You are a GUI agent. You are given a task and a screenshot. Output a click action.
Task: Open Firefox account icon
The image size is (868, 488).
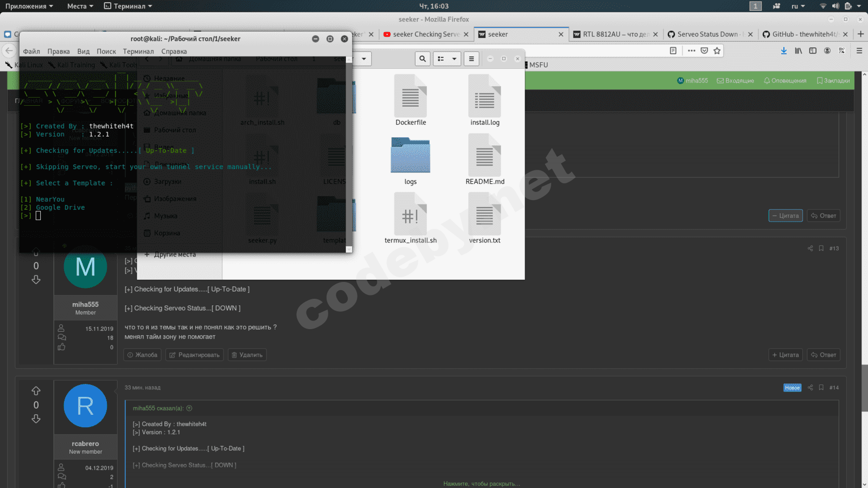pos(827,50)
